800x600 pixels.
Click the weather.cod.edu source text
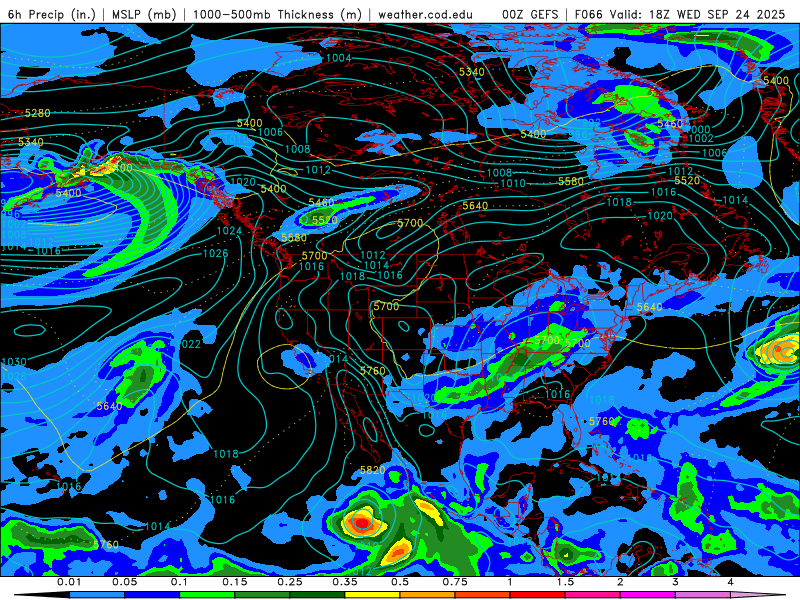tap(425, 14)
